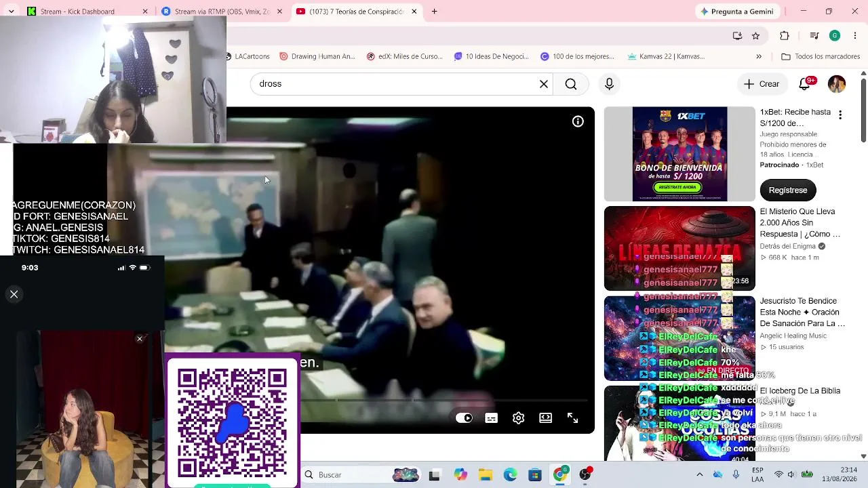Start YouTube voice search with the microphone
Viewport: 868px width, 488px height.
[x=609, y=84]
